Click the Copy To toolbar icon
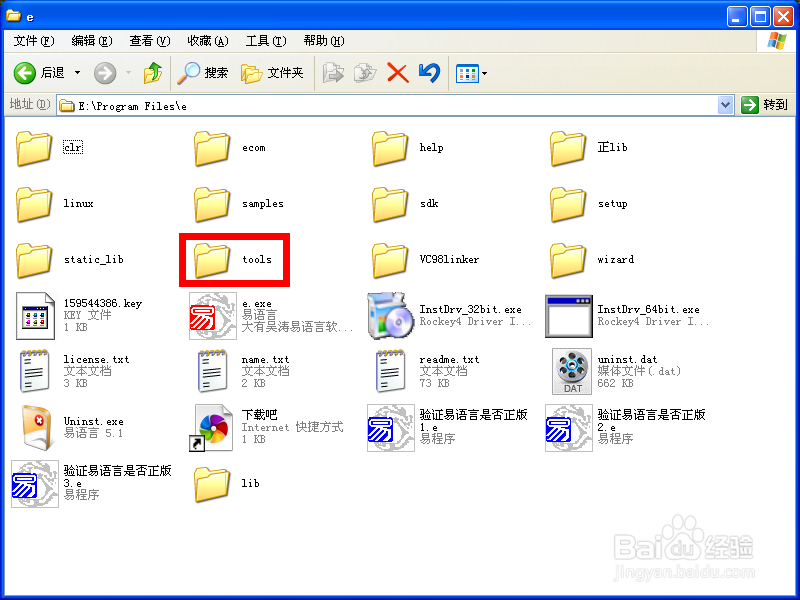Image resolution: width=800 pixels, height=600 pixels. (x=365, y=73)
